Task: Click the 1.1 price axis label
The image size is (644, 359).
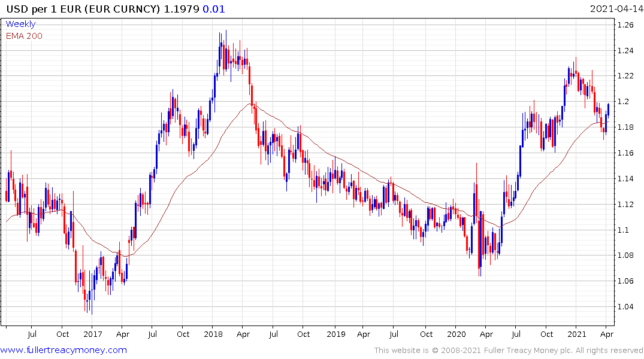Action: [x=623, y=230]
